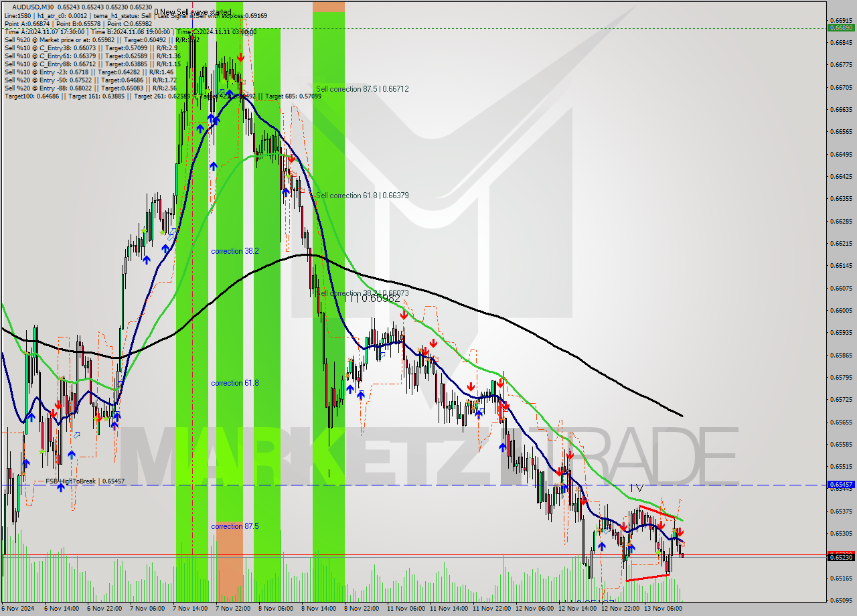
Task: Select the blue 'correction 87.5' label
Action: point(235,526)
